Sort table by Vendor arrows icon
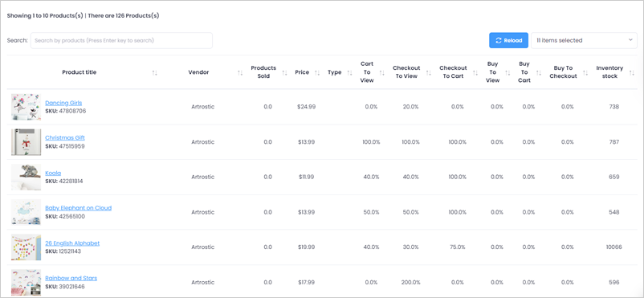Screen dimensions: 644x298 click(x=240, y=73)
